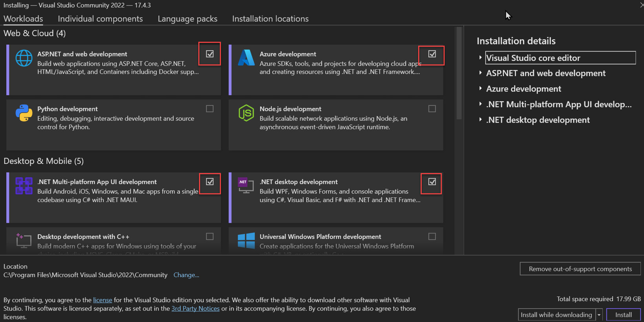Open the 3rd Party Notices link
The width and height of the screenshot is (644, 322).
196,309
